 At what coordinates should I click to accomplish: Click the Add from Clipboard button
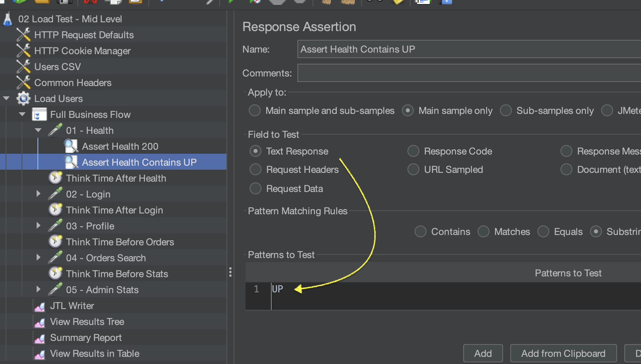click(563, 353)
